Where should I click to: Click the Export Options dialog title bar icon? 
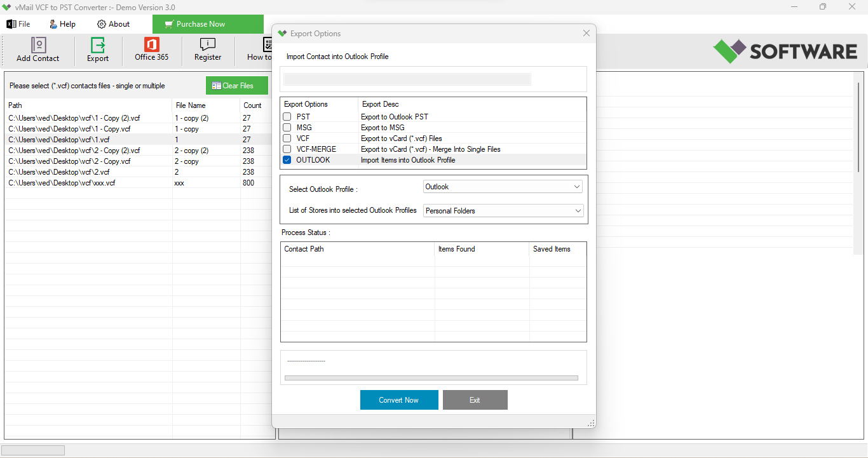click(282, 34)
